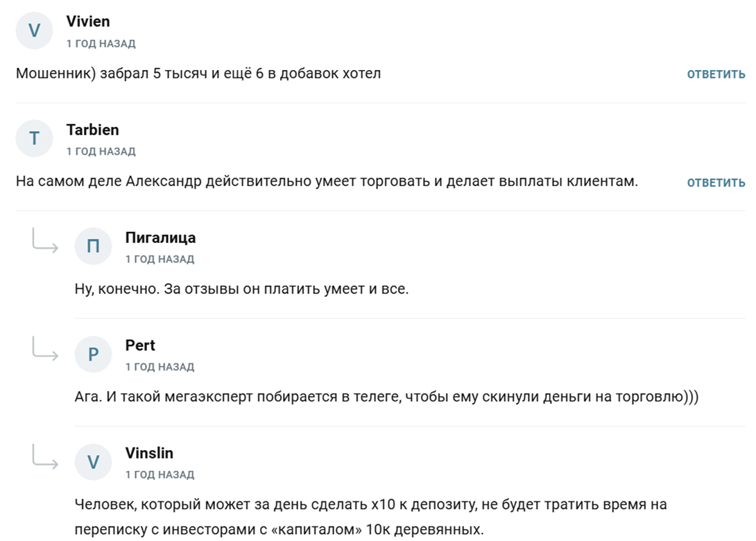This screenshot has width=756, height=541.
Task: Select Vinslin's comment text about депозиту
Action: click(x=371, y=517)
